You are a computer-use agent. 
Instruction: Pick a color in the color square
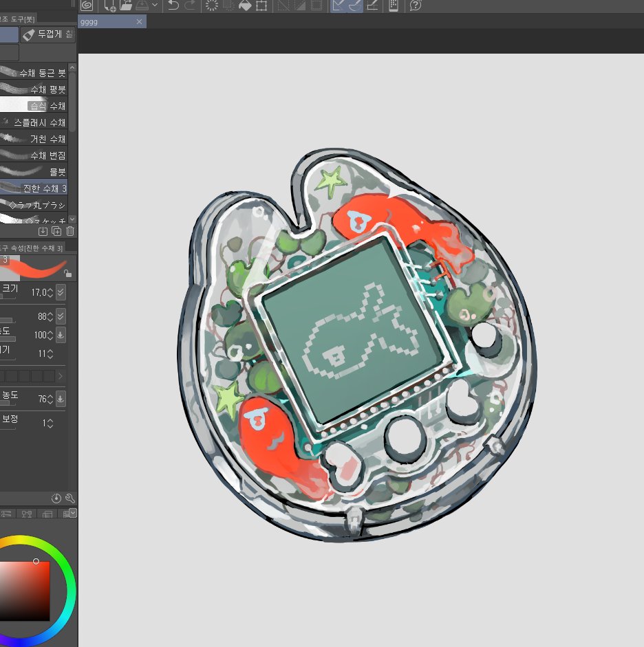coord(25,591)
